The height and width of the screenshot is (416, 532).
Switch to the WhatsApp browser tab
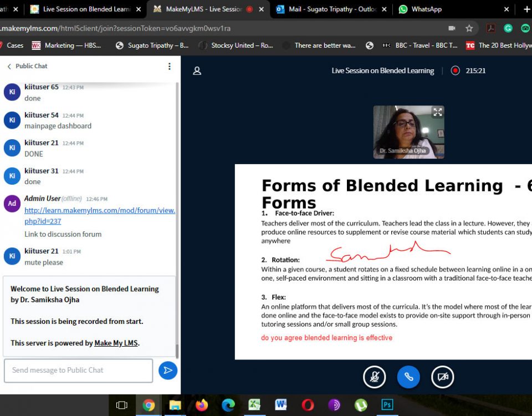pos(427,9)
